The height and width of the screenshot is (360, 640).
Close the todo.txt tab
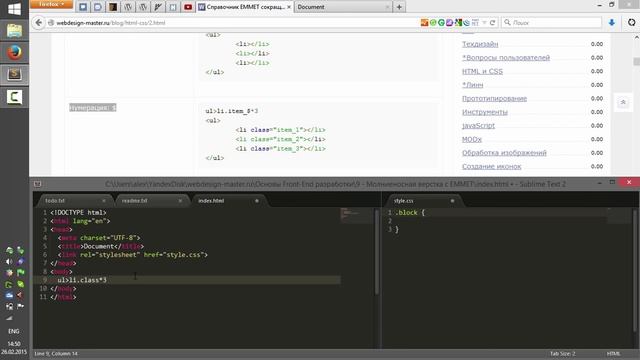coord(104,201)
